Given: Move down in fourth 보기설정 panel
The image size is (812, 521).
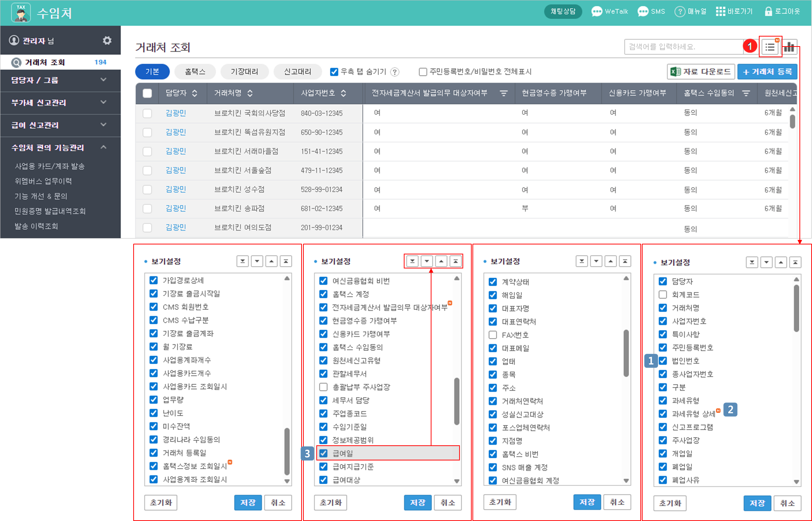Looking at the screenshot, I should click(x=766, y=262).
